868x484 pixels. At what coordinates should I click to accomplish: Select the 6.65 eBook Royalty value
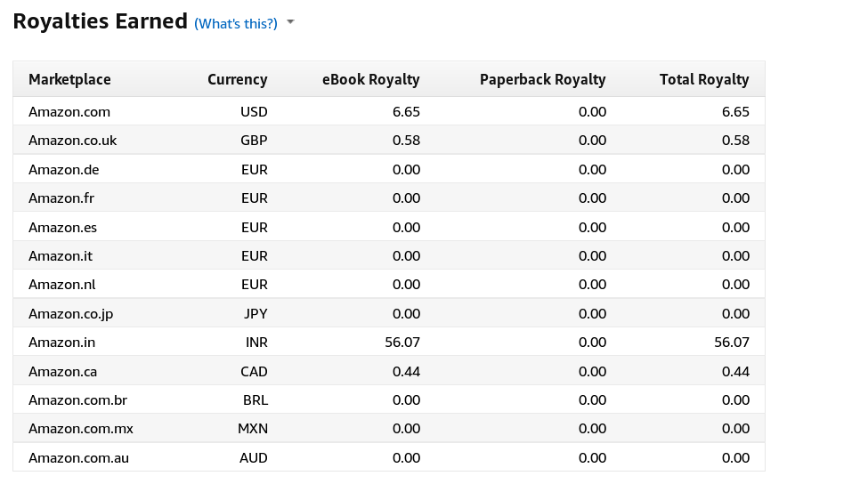406,112
